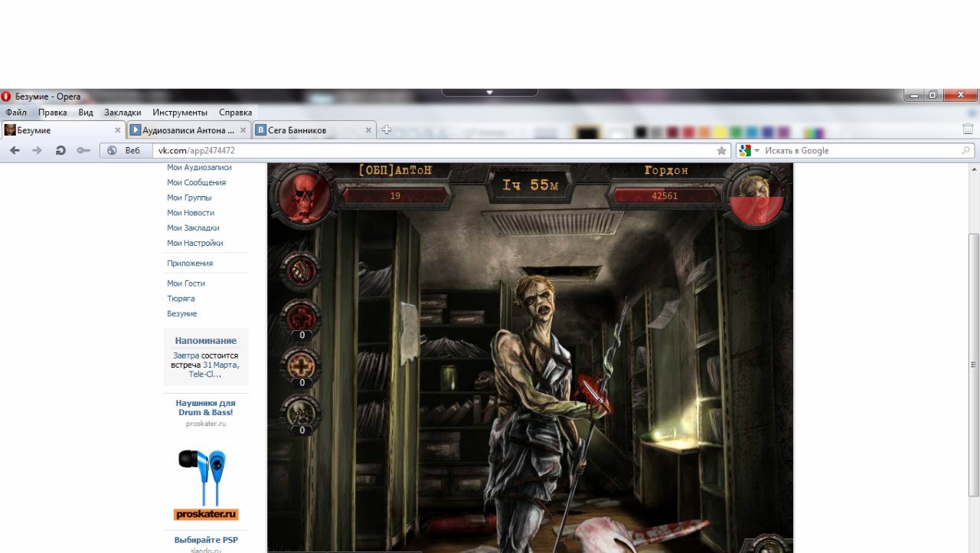Click the 1ч 55м timer display
Screen dimensions: 980x553
tap(530, 185)
